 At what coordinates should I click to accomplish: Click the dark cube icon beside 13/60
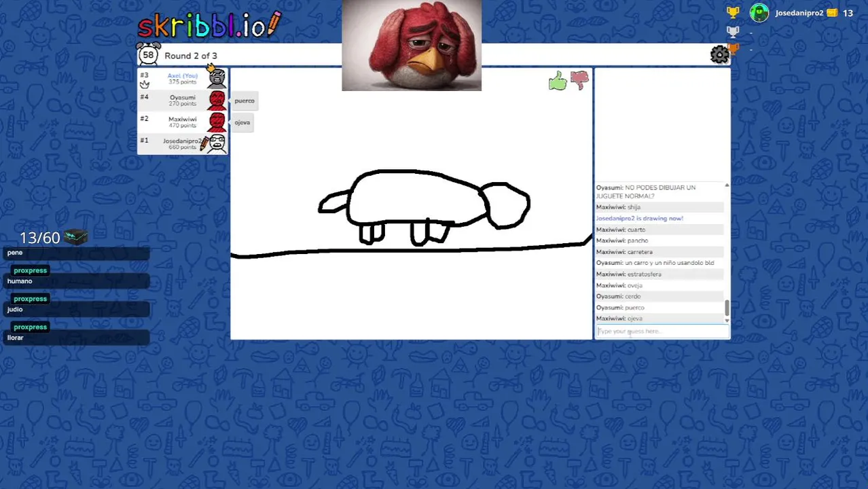(x=76, y=237)
